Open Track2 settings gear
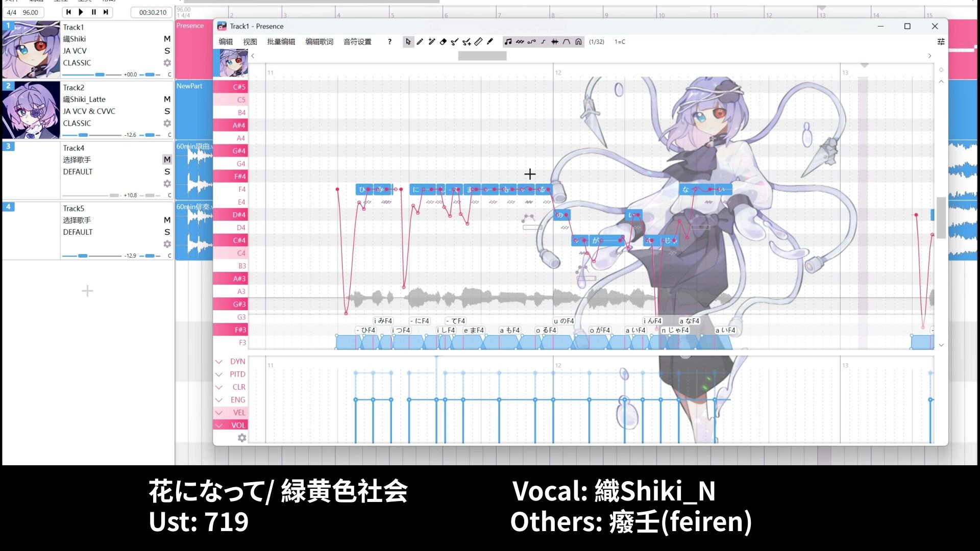The height and width of the screenshot is (551, 980). (167, 123)
